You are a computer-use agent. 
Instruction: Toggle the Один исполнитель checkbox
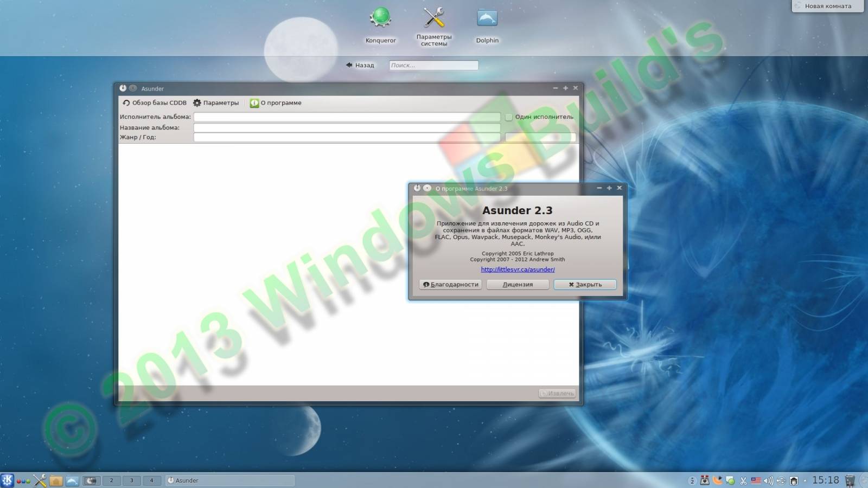coord(509,117)
